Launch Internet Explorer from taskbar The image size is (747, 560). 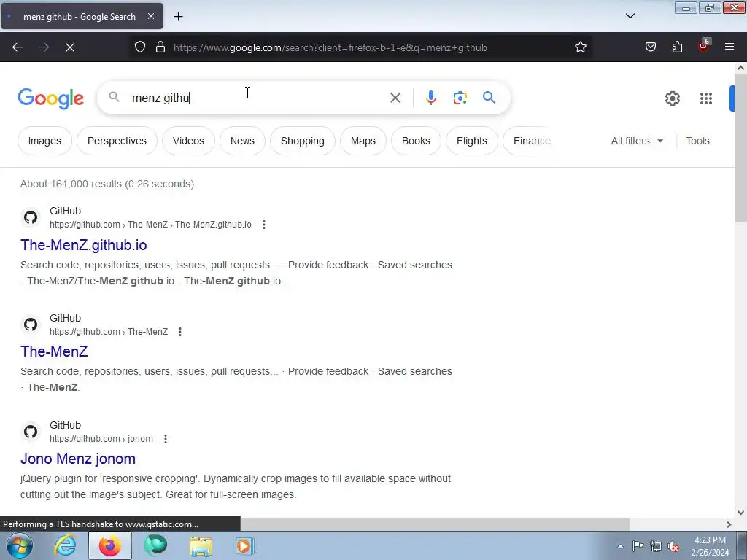(x=65, y=545)
